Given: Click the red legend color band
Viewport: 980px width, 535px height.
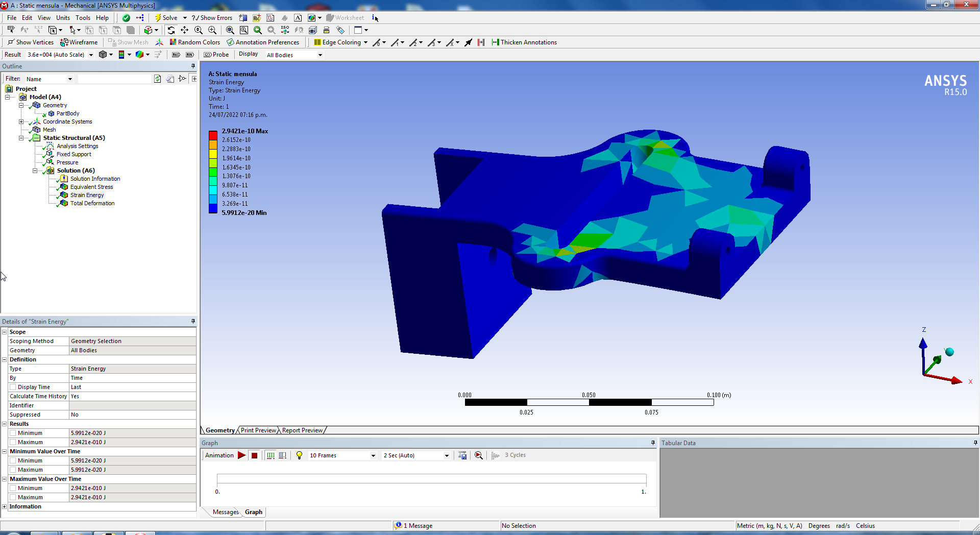Looking at the screenshot, I should tap(213, 135).
